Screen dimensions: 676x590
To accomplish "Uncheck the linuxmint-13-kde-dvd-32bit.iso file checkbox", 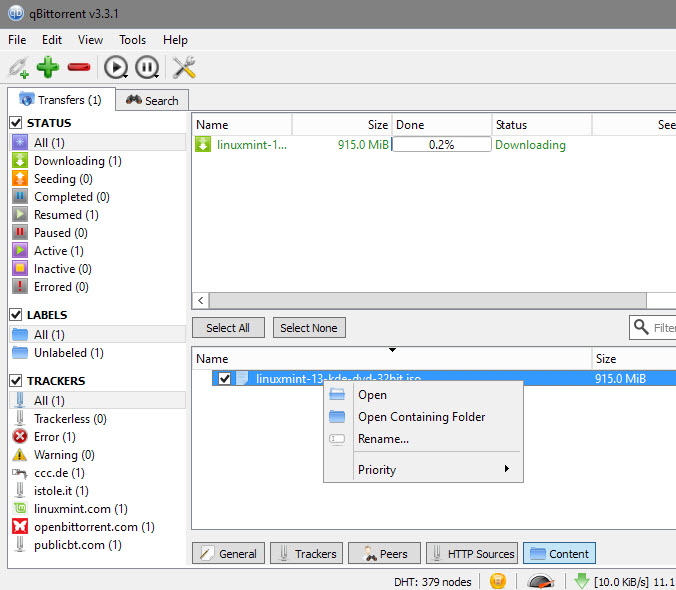I will coord(224,379).
